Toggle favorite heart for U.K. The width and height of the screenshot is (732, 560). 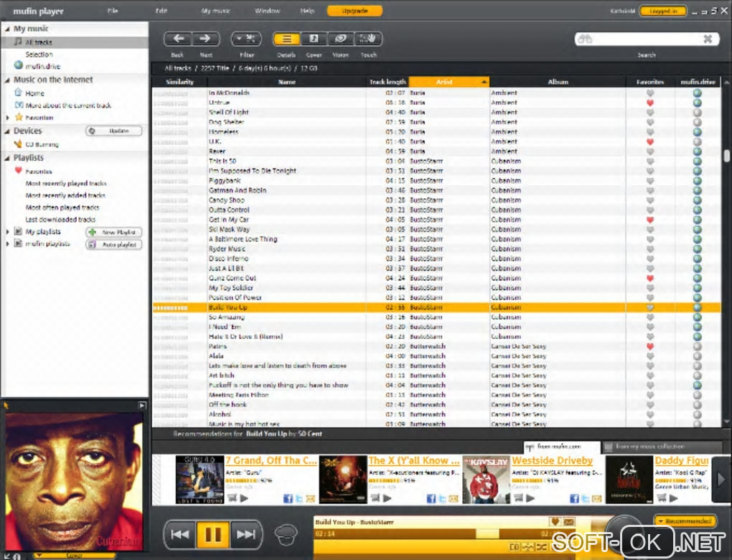[x=650, y=142]
